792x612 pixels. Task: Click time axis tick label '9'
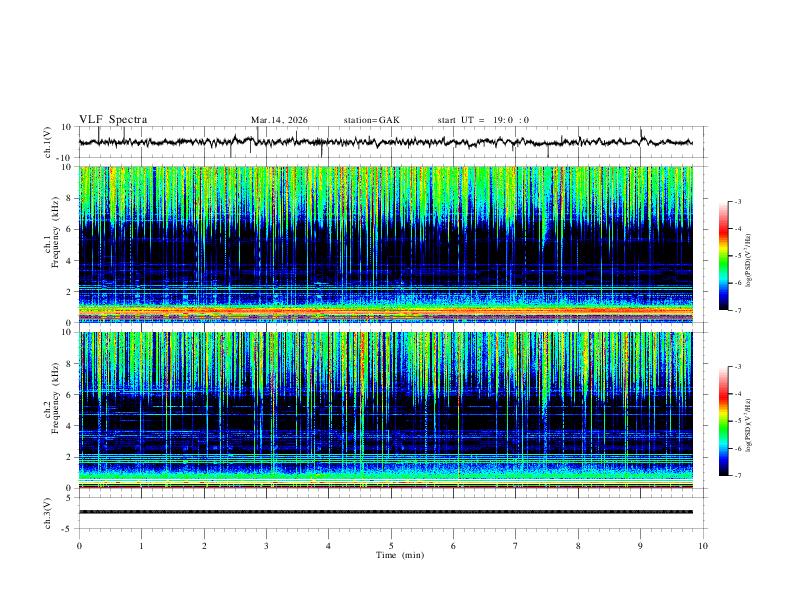[640, 546]
